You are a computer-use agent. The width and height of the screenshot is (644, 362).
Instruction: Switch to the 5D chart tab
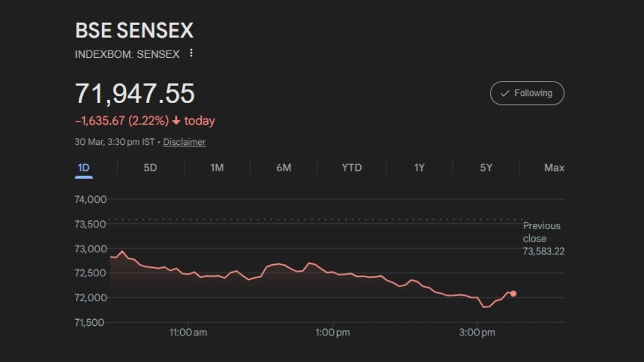point(150,168)
